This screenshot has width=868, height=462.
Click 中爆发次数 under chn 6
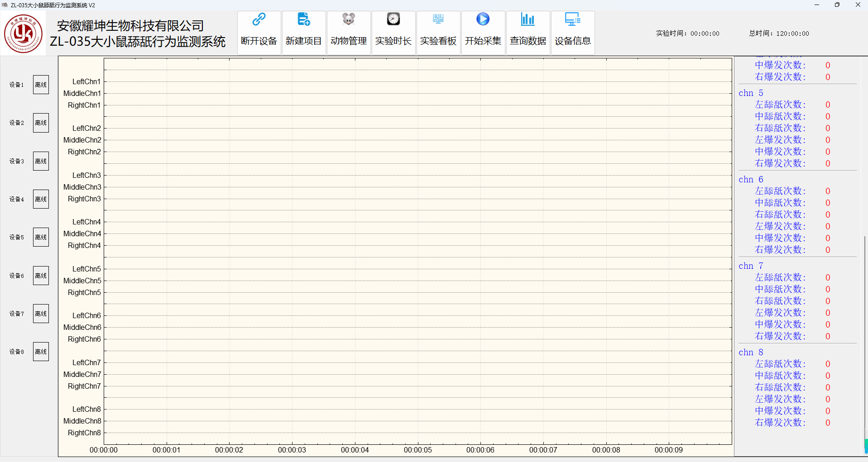coord(780,238)
